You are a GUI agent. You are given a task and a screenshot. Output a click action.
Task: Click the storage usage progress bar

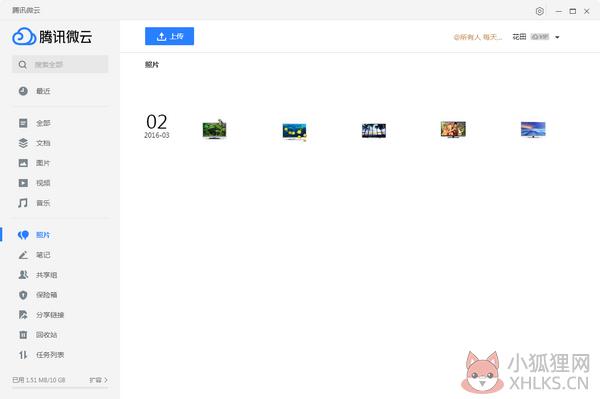pos(60,388)
